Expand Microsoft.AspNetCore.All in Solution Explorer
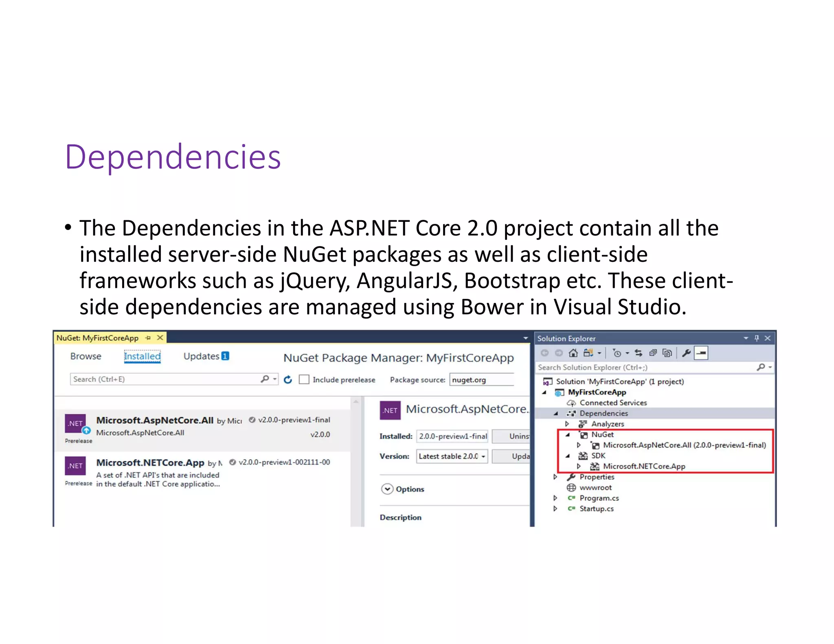Image resolution: width=834 pixels, height=644 pixels. pyautogui.click(x=579, y=445)
